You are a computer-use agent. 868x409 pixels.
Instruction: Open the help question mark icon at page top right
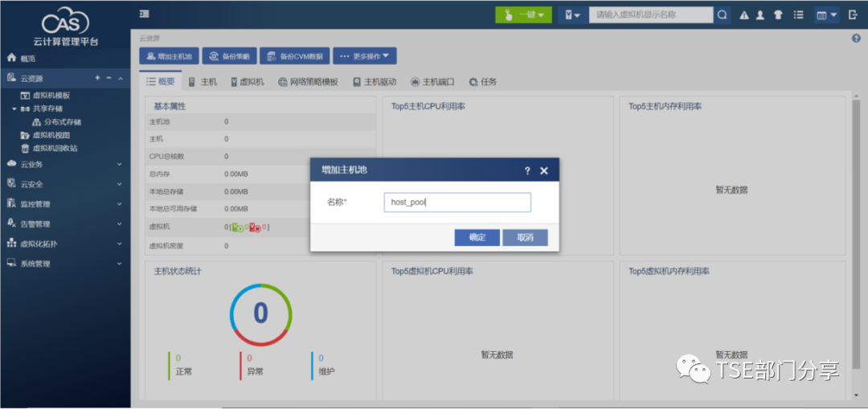click(856, 39)
